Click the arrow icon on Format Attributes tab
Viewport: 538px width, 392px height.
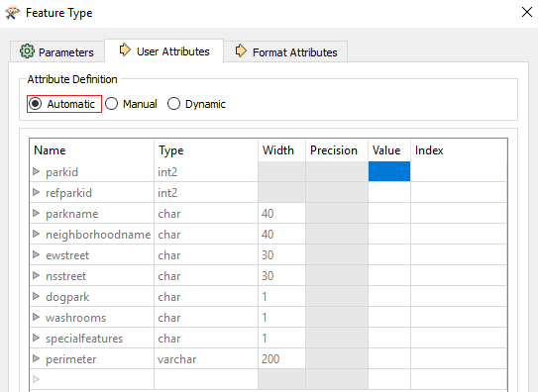pyautogui.click(x=241, y=50)
